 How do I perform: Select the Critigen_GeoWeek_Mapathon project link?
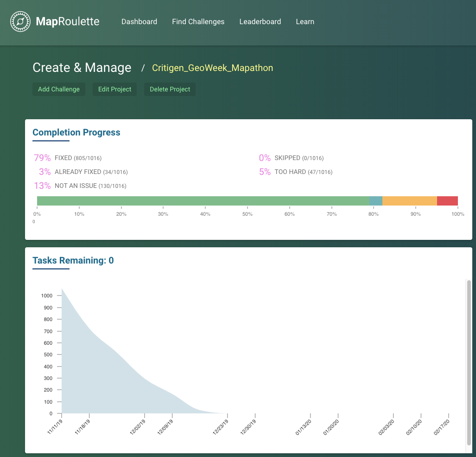click(212, 68)
